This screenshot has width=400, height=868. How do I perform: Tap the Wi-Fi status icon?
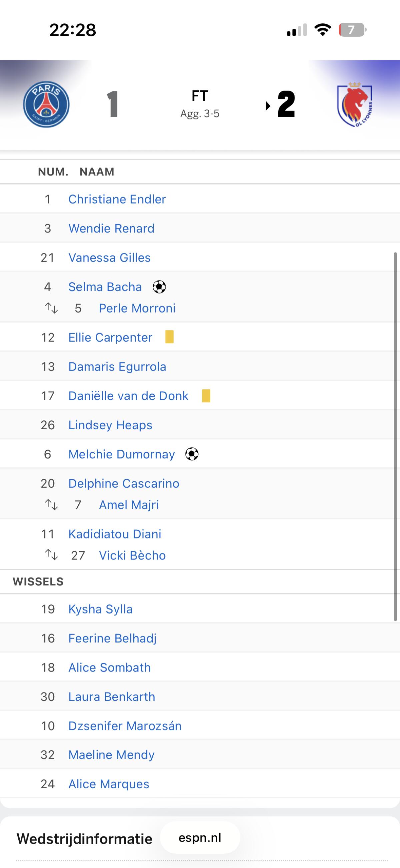click(x=322, y=30)
